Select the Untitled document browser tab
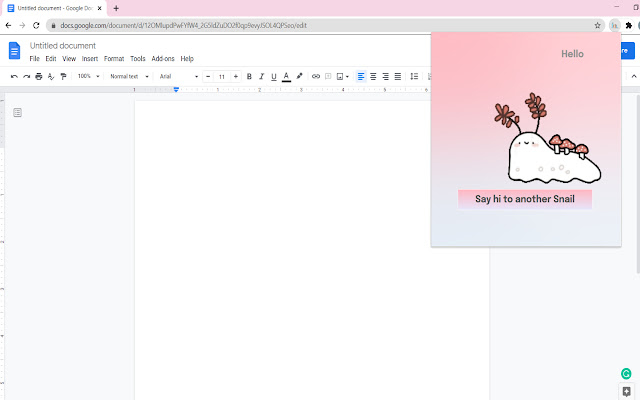Image resolution: width=640 pixels, height=400 pixels. [x=55, y=8]
